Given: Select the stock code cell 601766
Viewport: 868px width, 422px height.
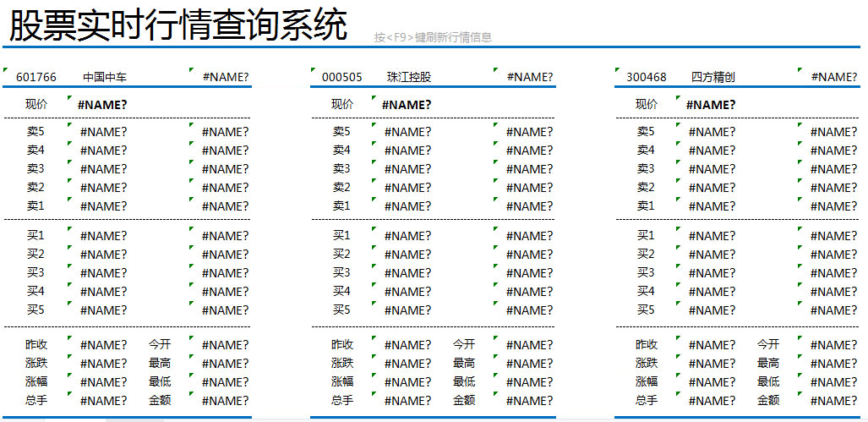Looking at the screenshot, I should click(36, 77).
